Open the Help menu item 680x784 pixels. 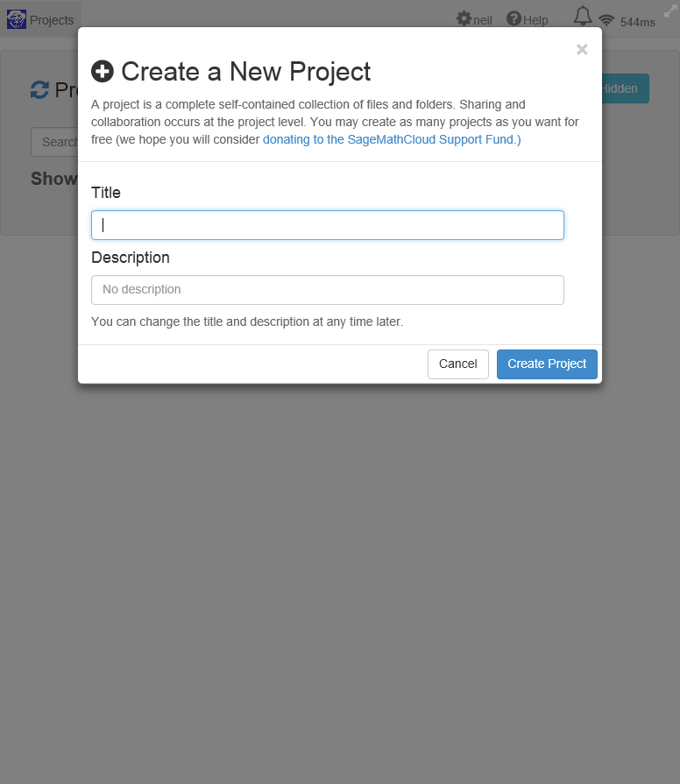click(535, 20)
